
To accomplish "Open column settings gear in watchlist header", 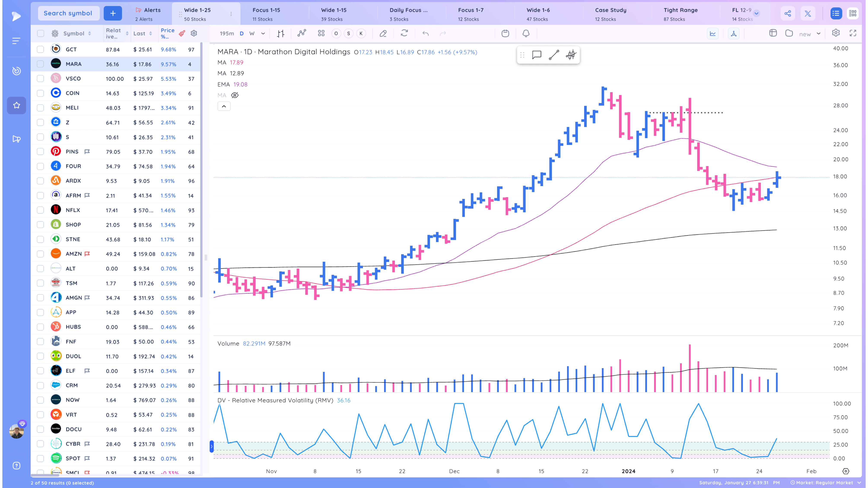I will pyautogui.click(x=194, y=33).
